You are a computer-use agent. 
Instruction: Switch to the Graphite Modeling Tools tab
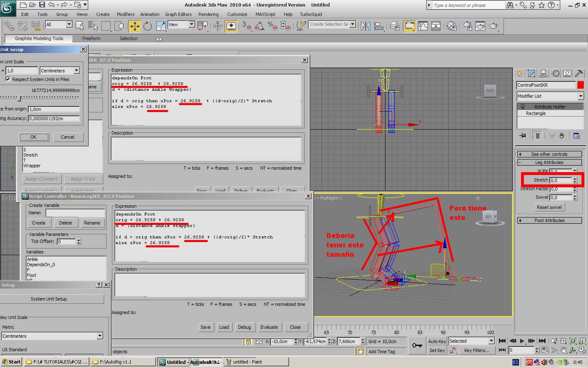(39, 38)
